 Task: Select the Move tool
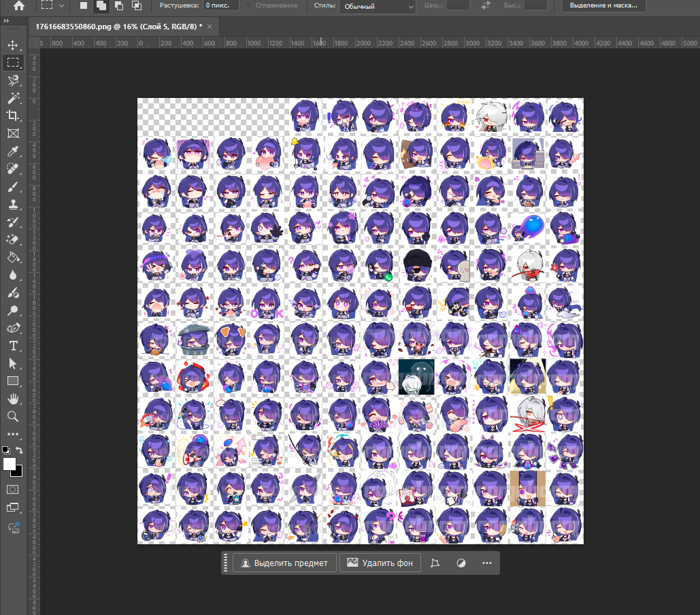(13, 45)
